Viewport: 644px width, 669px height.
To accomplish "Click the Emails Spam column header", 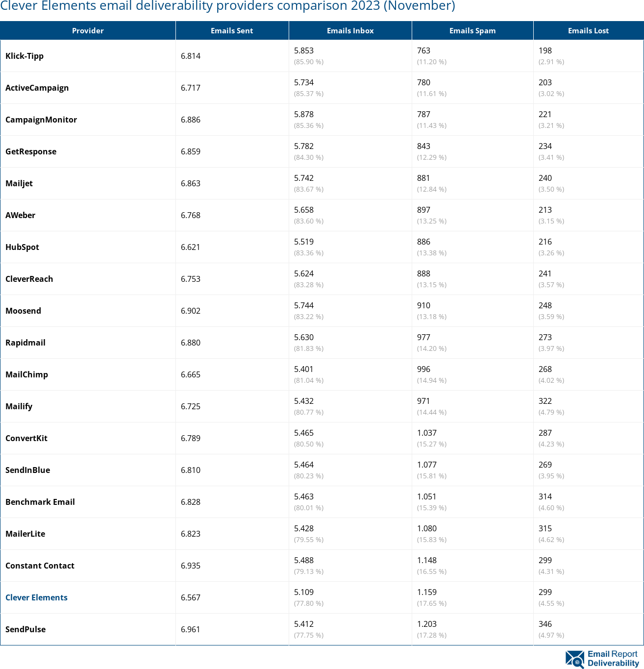I will coord(472,30).
